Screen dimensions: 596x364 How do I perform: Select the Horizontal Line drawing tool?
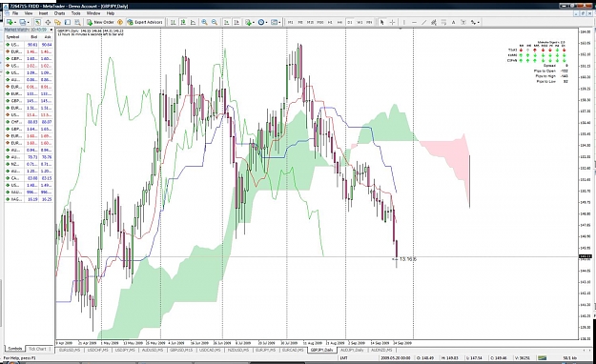(414, 23)
